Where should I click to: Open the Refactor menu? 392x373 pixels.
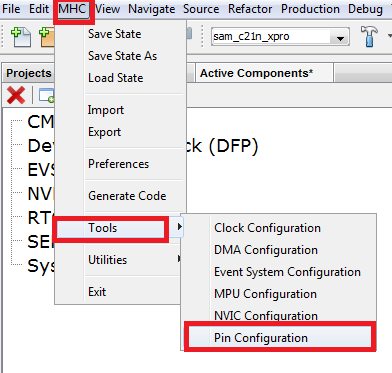tap(250, 9)
